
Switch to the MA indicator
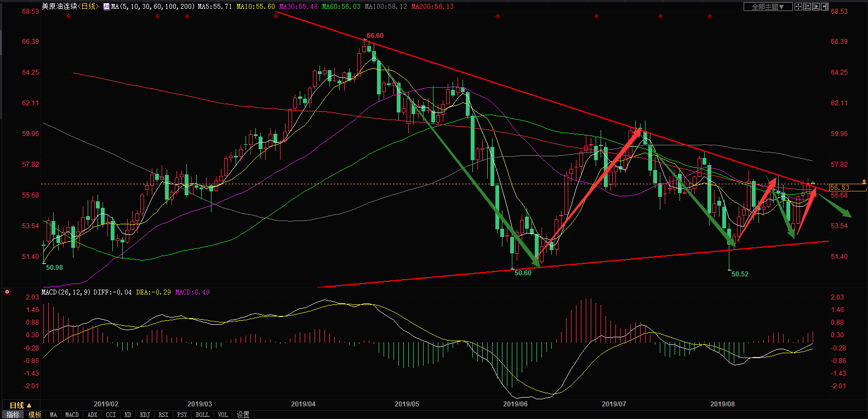tap(53, 415)
